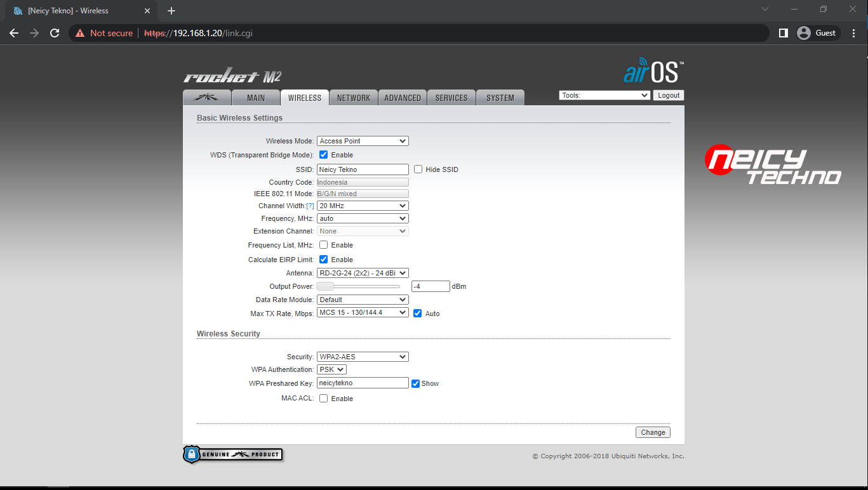This screenshot has width=868, height=490.
Task: Toggle Calculate EIRP Limit checkbox
Action: point(324,260)
